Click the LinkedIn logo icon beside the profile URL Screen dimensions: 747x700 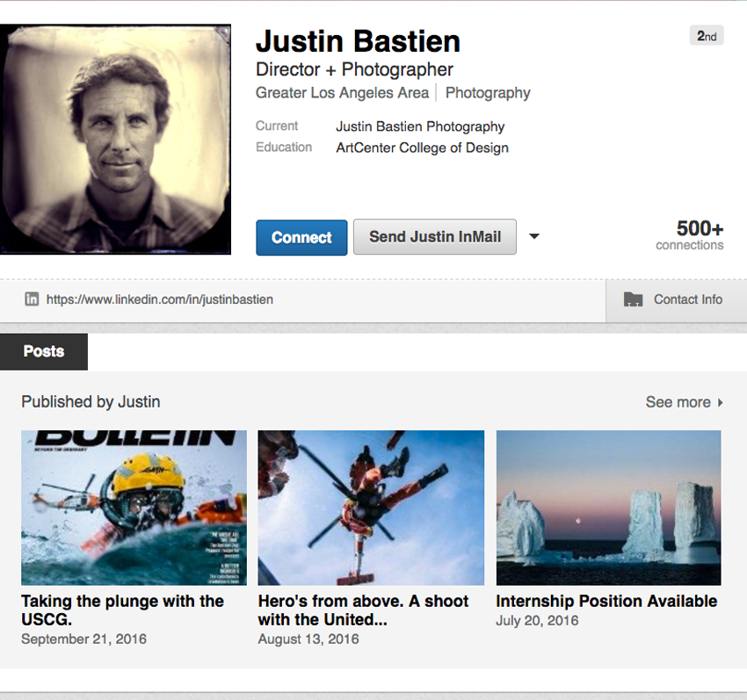32,299
